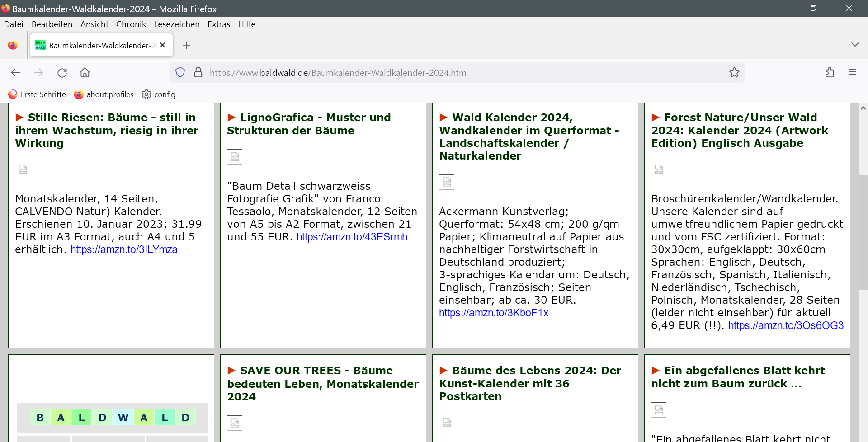Open the Chronik menu

click(131, 24)
